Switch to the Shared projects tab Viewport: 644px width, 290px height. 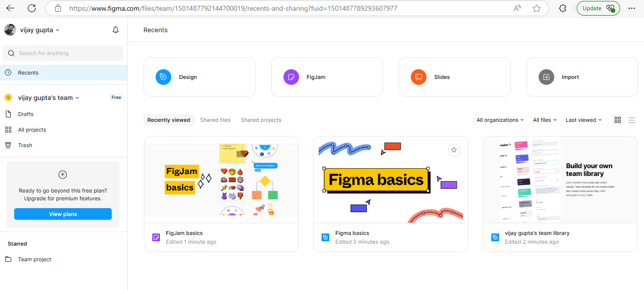(x=261, y=120)
